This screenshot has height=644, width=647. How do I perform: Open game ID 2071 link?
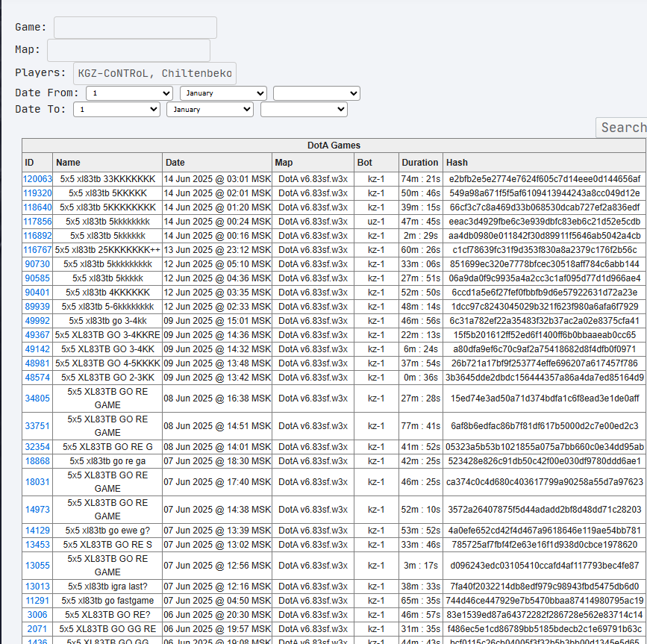37,629
